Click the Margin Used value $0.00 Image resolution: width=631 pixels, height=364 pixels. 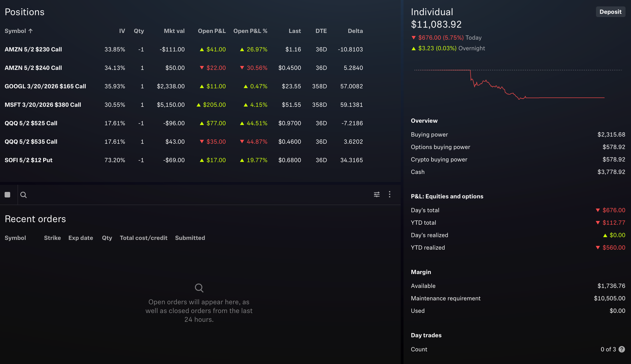tap(617, 311)
